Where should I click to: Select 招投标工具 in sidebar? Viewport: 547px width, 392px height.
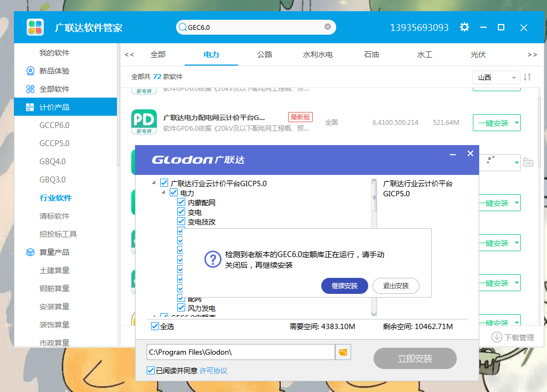(x=58, y=234)
